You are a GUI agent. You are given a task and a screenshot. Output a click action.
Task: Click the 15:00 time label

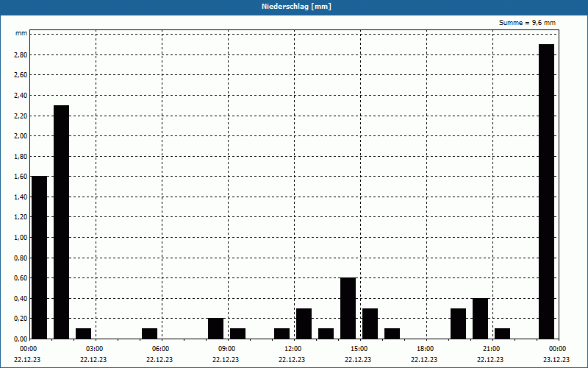tap(359, 349)
